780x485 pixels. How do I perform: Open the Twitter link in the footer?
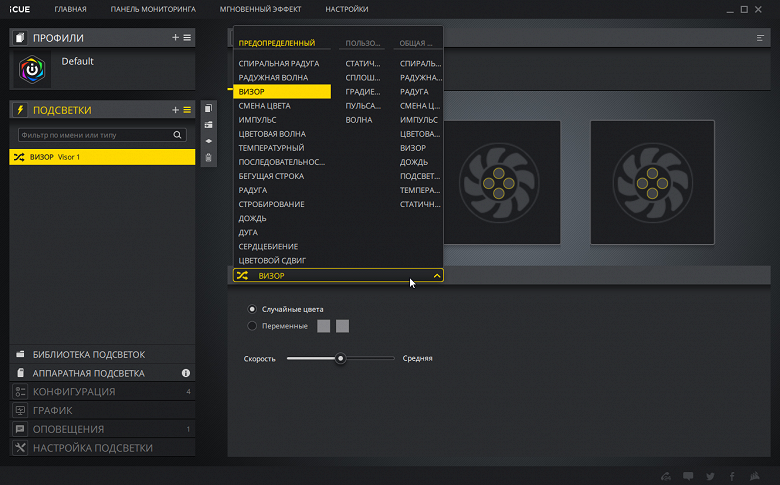(x=710, y=476)
